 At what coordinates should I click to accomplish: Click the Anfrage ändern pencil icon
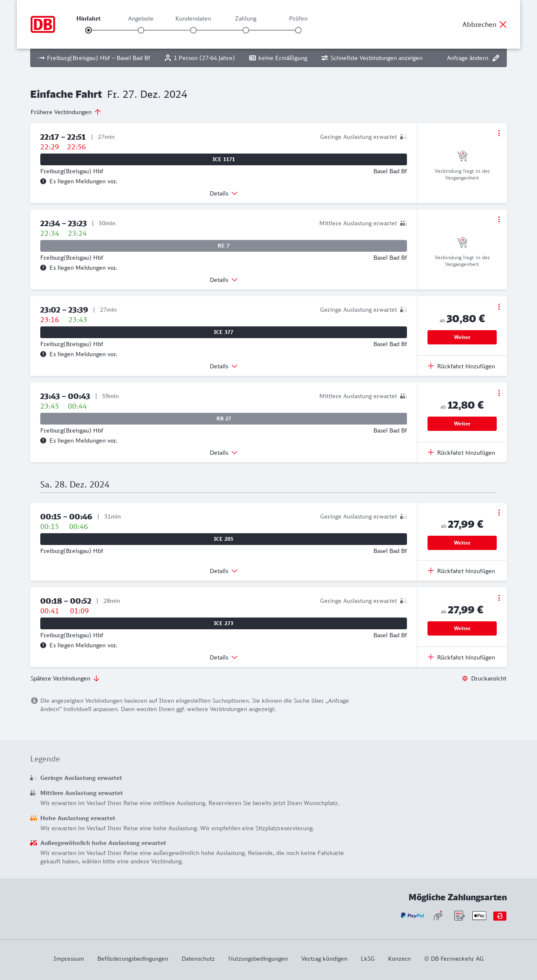[496, 58]
